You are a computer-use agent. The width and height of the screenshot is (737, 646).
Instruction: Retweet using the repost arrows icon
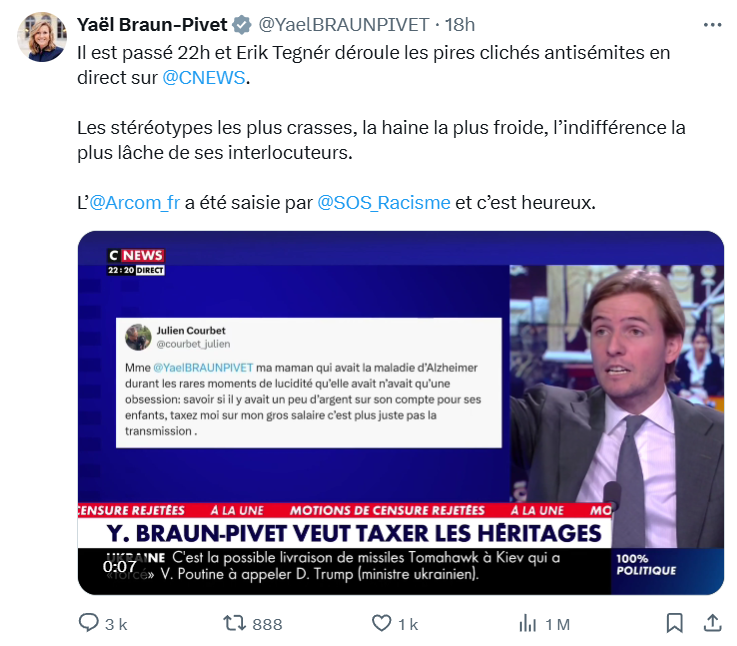click(x=235, y=623)
